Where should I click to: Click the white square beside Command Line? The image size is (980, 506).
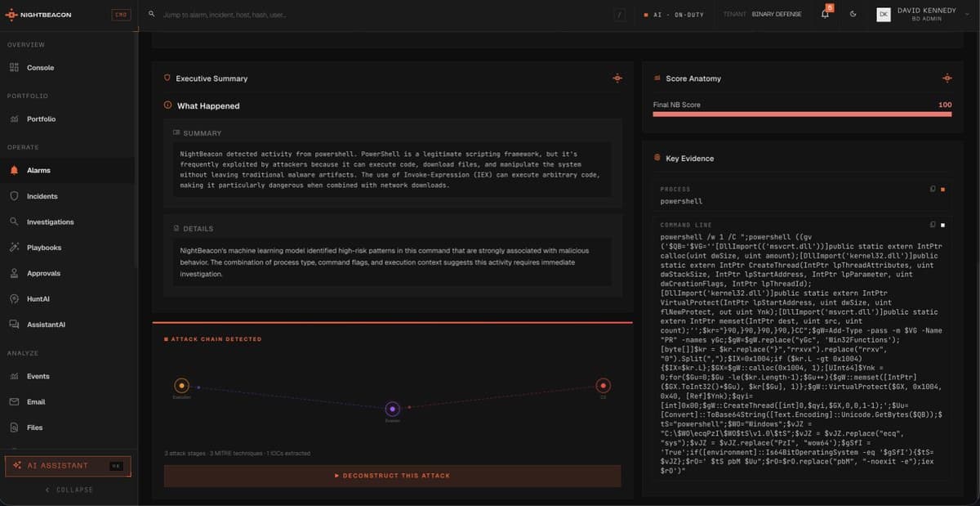[x=942, y=225]
